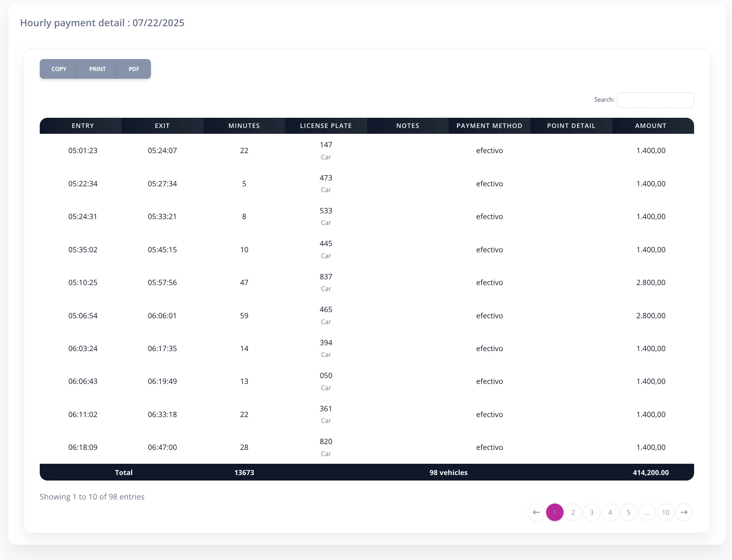
Task: Select pagination page 1
Action: pyautogui.click(x=555, y=512)
